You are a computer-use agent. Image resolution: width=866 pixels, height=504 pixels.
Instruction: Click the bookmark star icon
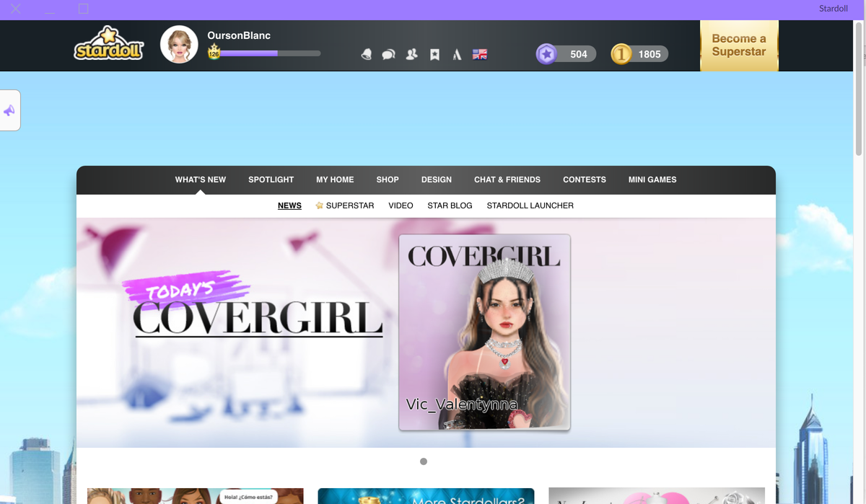(434, 54)
